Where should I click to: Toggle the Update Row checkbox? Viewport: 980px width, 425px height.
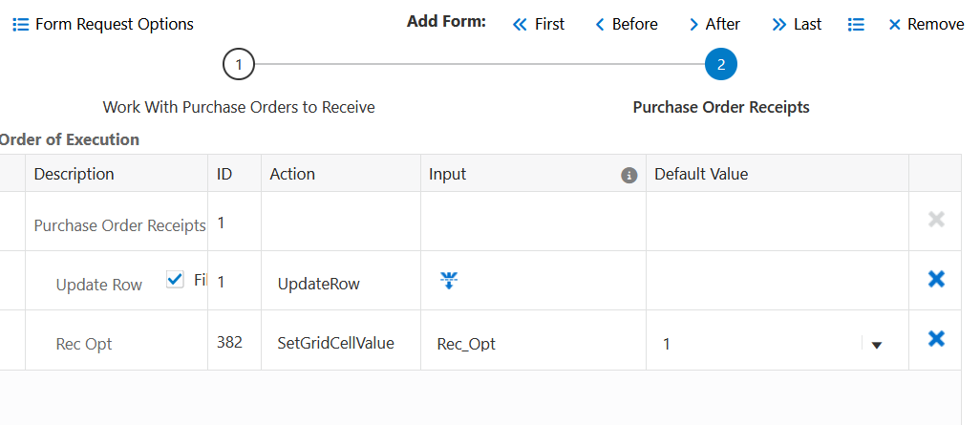tap(175, 279)
